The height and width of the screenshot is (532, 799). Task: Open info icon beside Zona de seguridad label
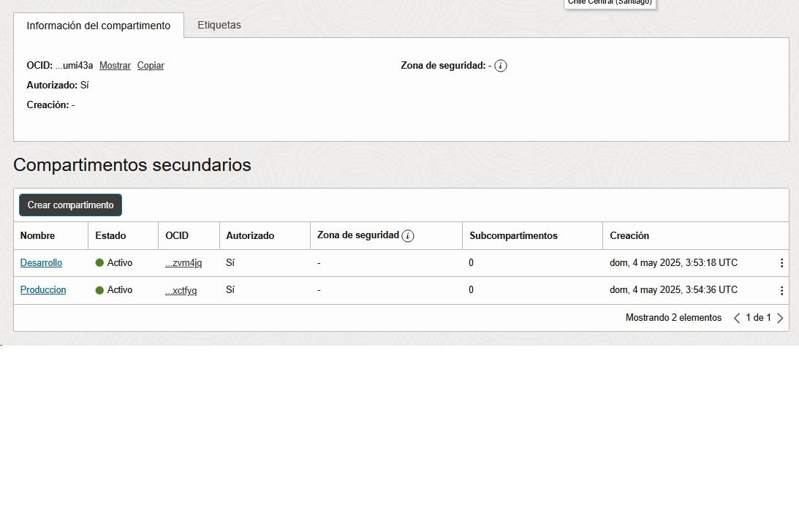pos(501,66)
